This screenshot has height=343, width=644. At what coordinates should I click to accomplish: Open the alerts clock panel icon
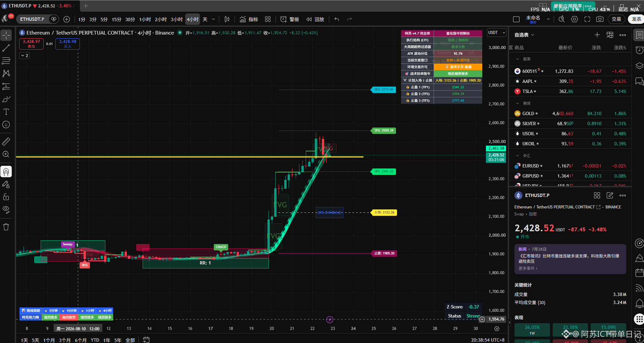(x=639, y=50)
